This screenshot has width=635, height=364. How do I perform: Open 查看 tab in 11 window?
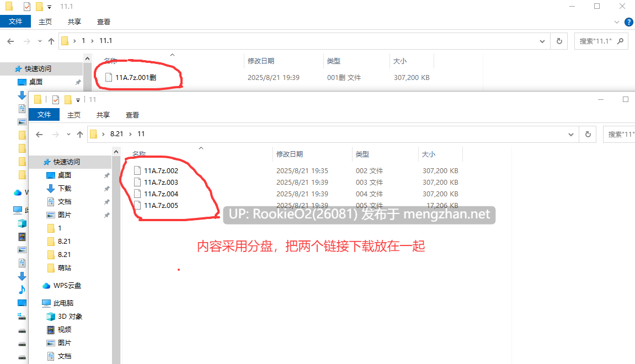[x=132, y=115]
